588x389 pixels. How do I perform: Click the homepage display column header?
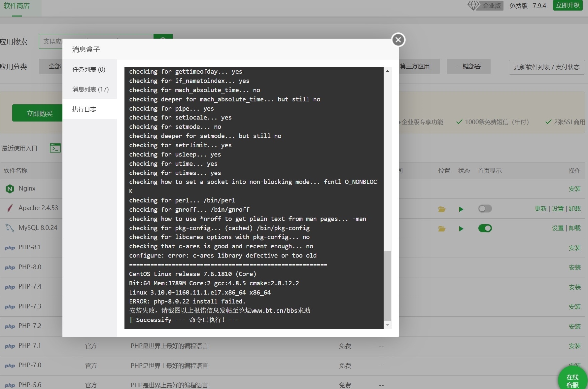tap(490, 171)
